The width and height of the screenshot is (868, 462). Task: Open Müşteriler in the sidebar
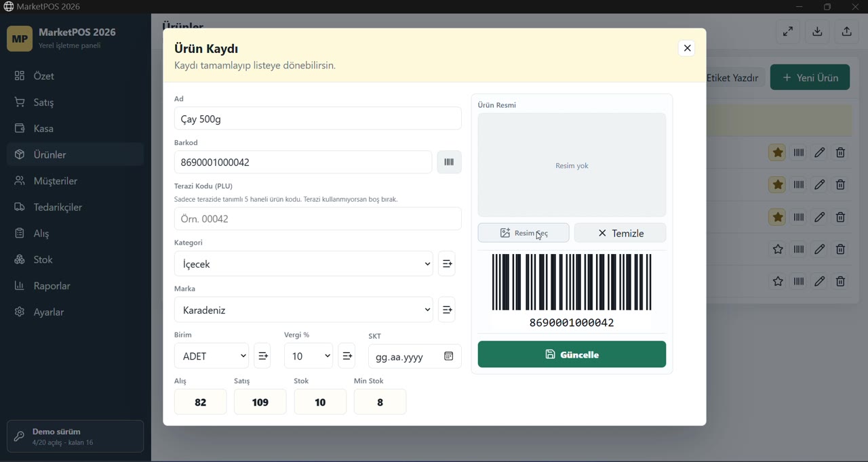point(75,181)
